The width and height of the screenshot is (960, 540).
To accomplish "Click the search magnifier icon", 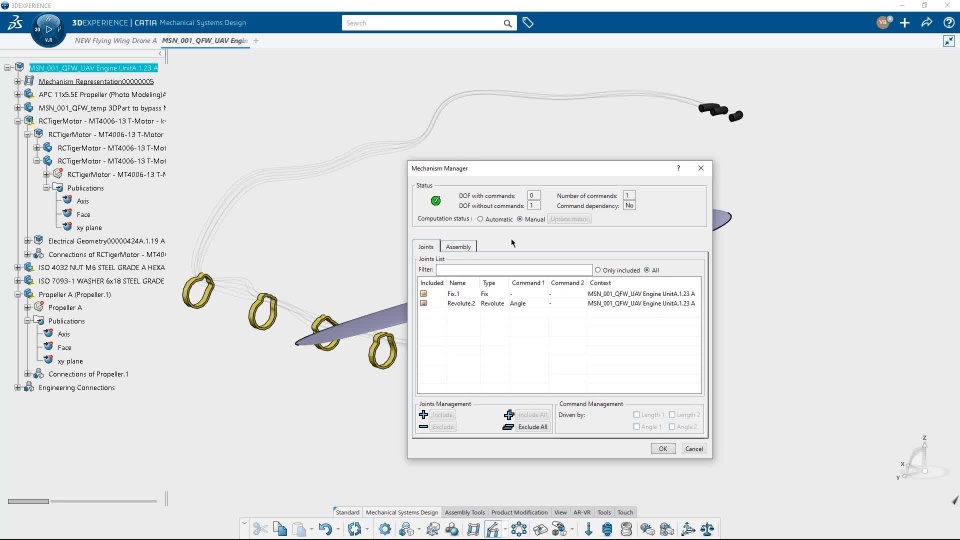I will [508, 23].
